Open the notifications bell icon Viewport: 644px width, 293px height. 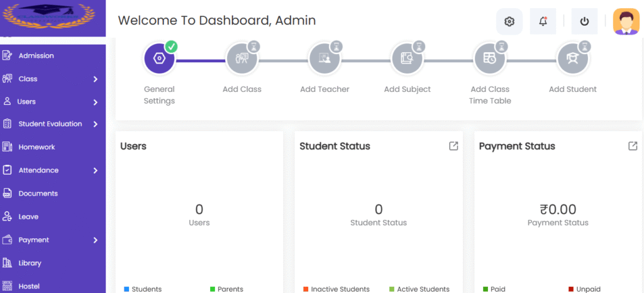click(543, 21)
